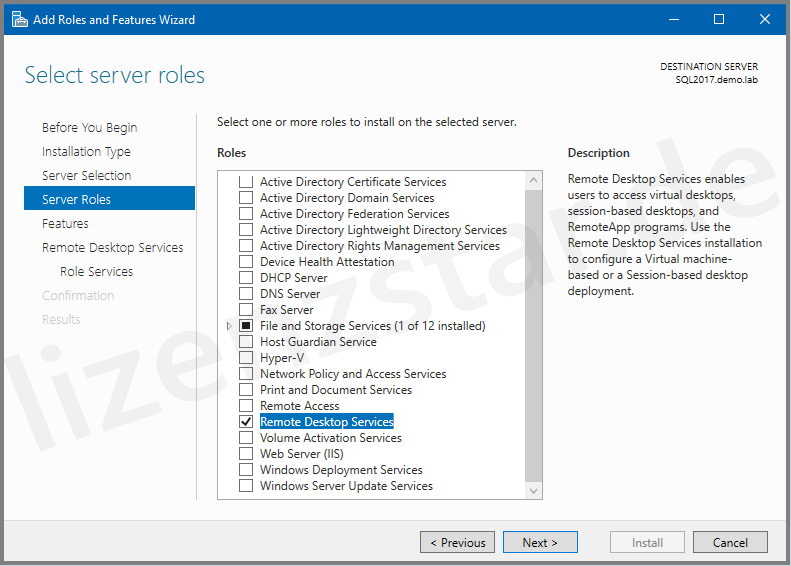
Task: Enable the Web Server (IIS) checkbox
Action: (x=246, y=454)
